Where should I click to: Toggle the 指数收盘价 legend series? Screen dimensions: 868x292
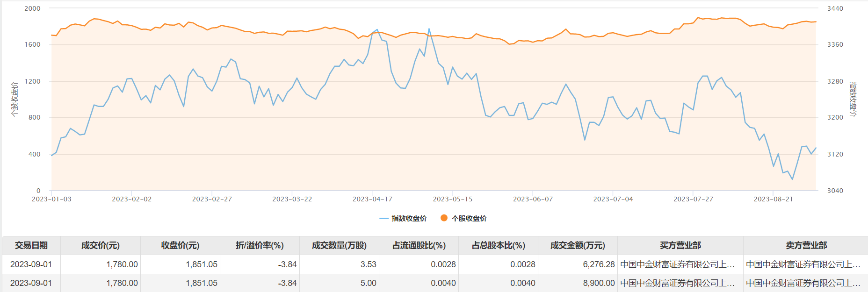[x=403, y=218]
